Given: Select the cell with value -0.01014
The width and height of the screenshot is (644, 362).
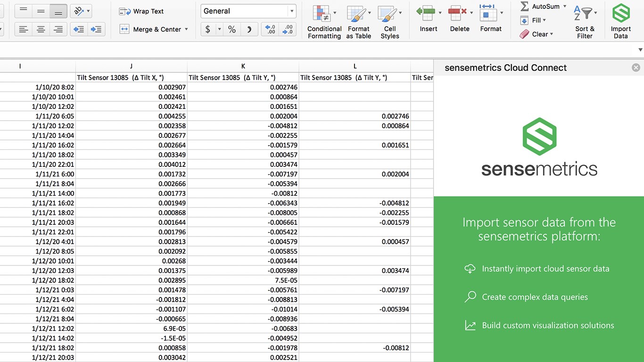Looking at the screenshot, I should click(243, 309).
